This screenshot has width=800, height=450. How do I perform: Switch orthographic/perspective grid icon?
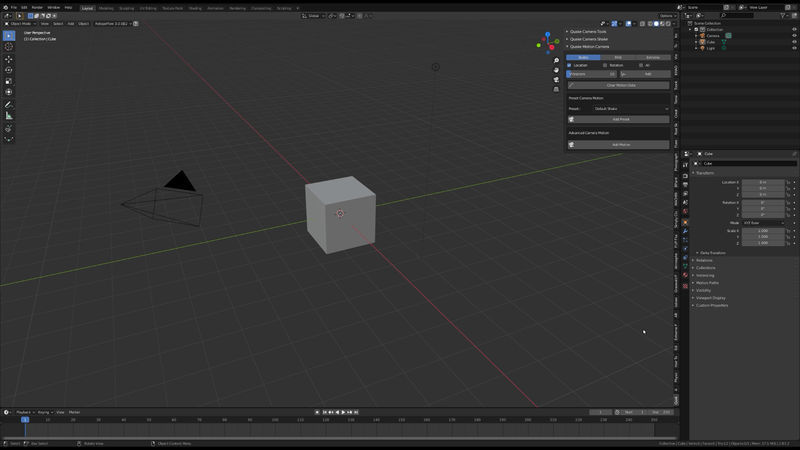pyautogui.click(x=556, y=89)
